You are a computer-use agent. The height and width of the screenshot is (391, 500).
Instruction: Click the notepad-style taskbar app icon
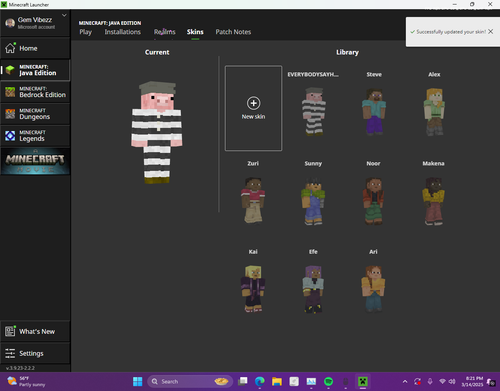coord(294,381)
